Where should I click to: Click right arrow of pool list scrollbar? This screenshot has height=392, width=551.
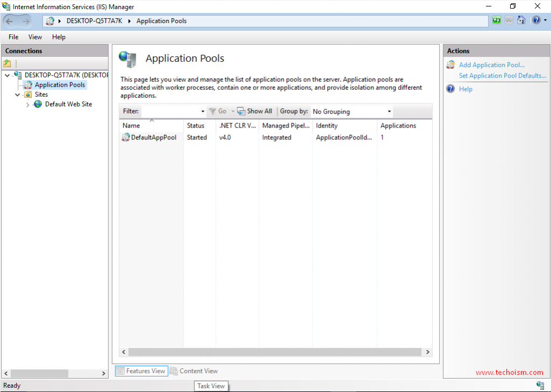point(427,352)
